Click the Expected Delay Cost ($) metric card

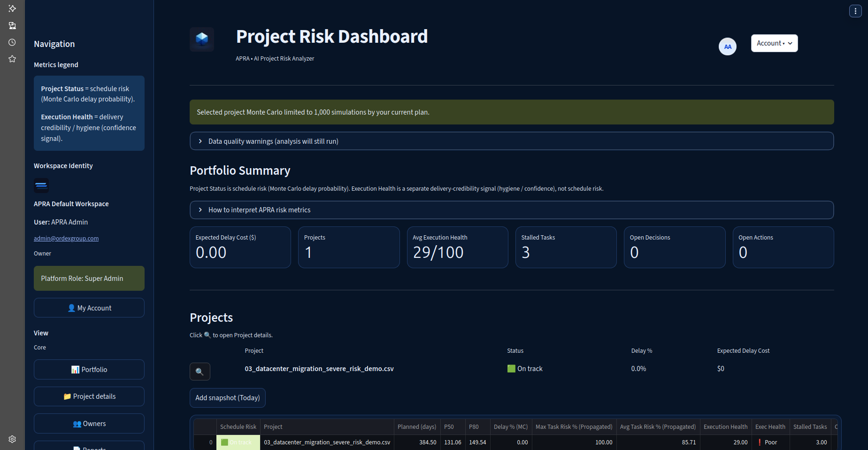(240, 247)
